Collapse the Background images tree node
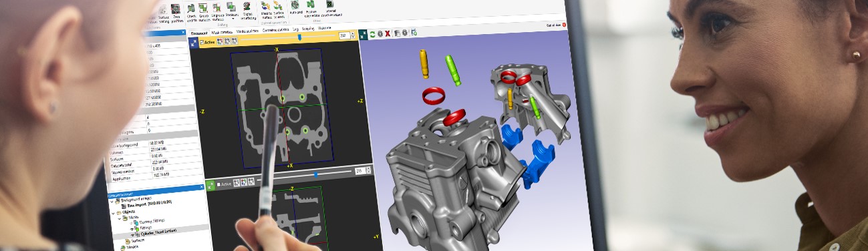 [x=111, y=200]
